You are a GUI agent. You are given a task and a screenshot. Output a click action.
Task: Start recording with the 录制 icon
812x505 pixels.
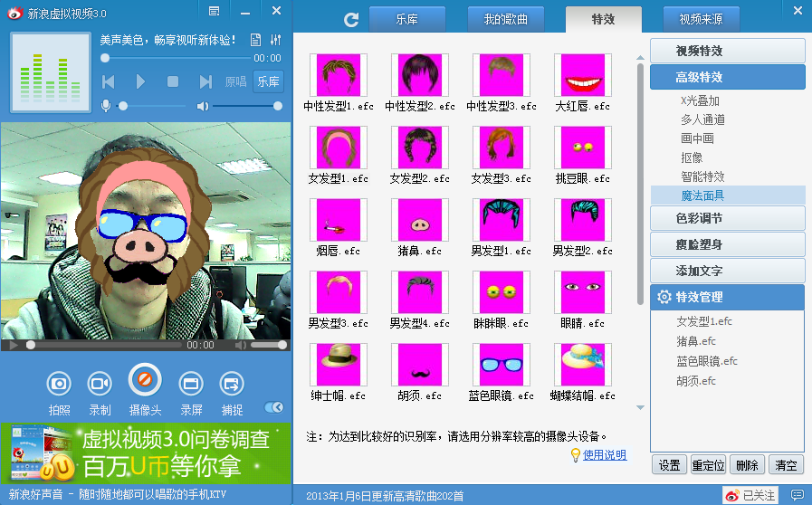pos(100,384)
